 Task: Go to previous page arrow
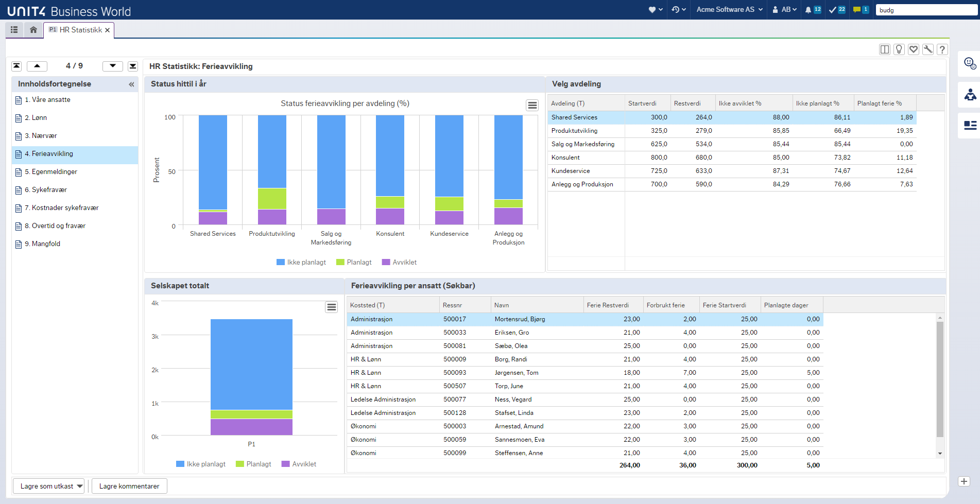[37, 66]
